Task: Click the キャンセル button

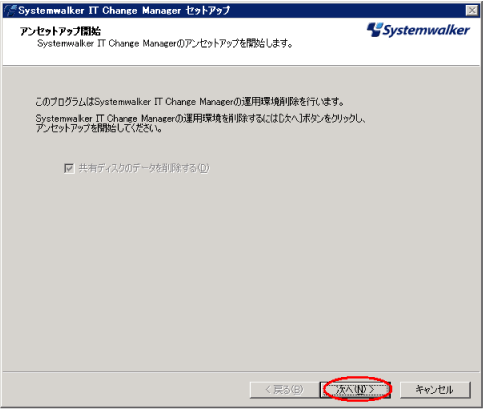Action: (435, 389)
